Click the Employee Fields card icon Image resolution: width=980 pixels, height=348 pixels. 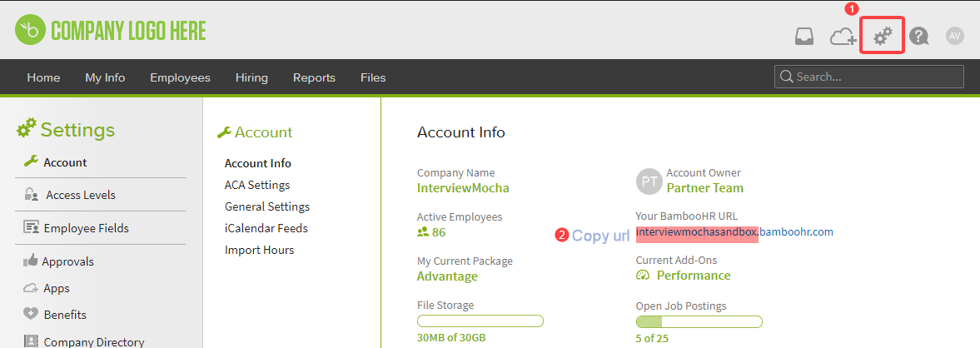click(32, 227)
